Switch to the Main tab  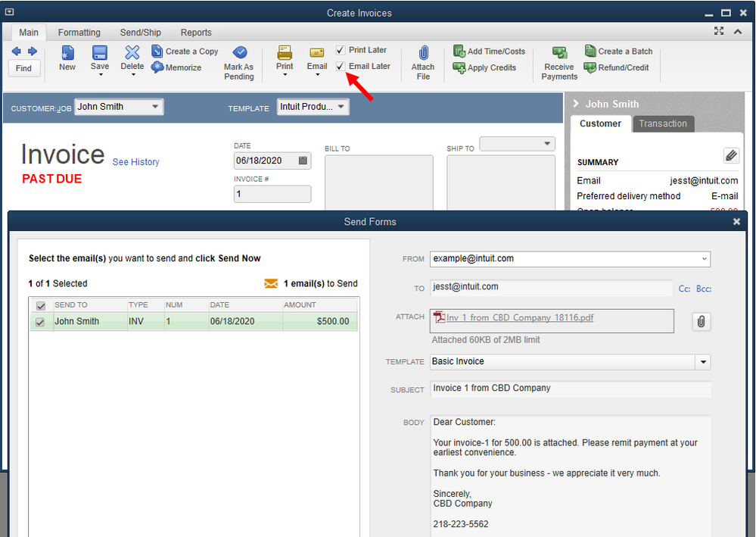coord(29,33)
